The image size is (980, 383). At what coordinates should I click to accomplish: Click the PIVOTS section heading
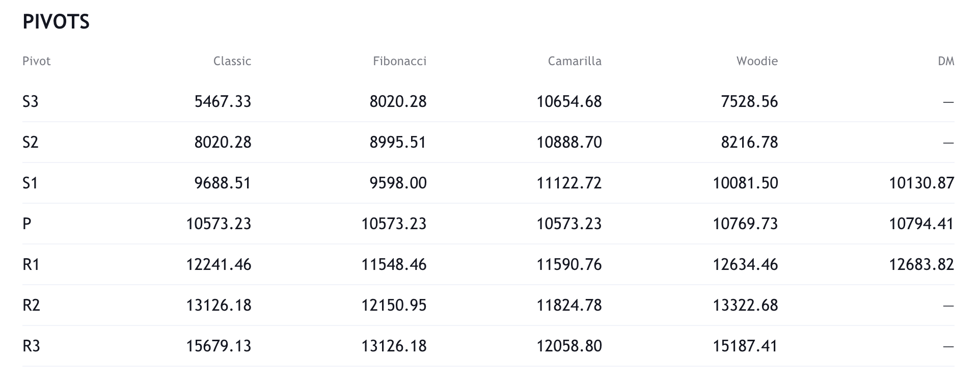[x=56, y=22]
